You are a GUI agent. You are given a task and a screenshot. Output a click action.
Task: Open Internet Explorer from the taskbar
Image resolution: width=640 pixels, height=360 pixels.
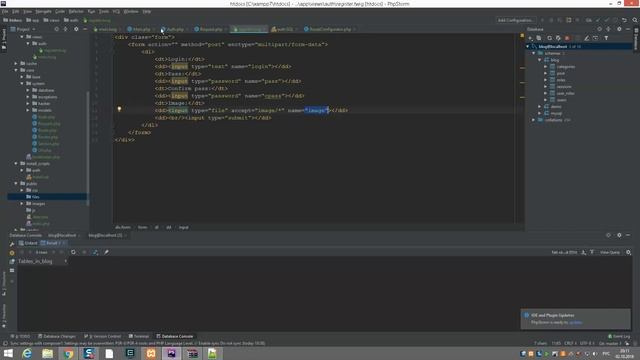[27, 353]
